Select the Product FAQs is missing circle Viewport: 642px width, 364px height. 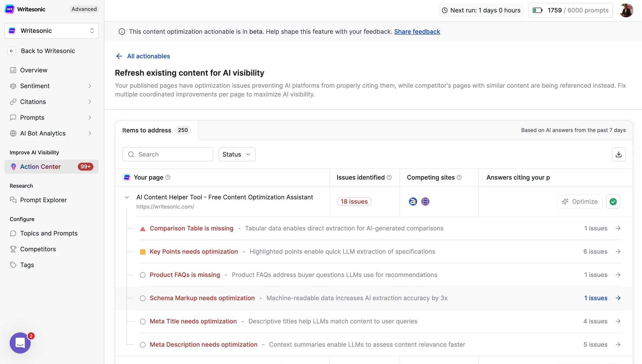143,275
